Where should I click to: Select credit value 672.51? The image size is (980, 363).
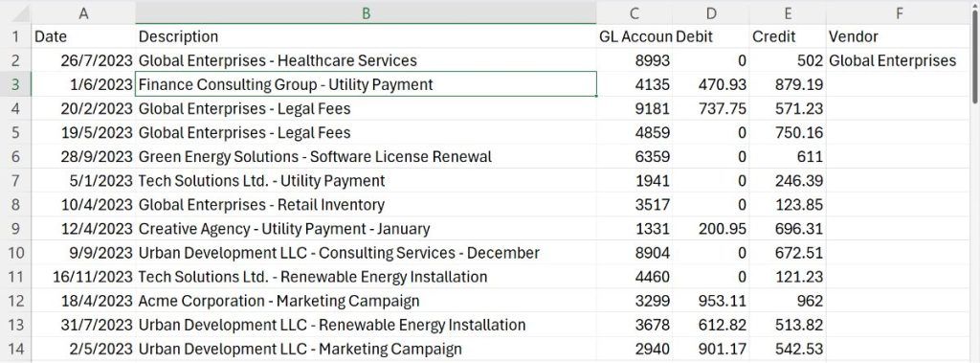pyautogui.click(x=788, y=253)
